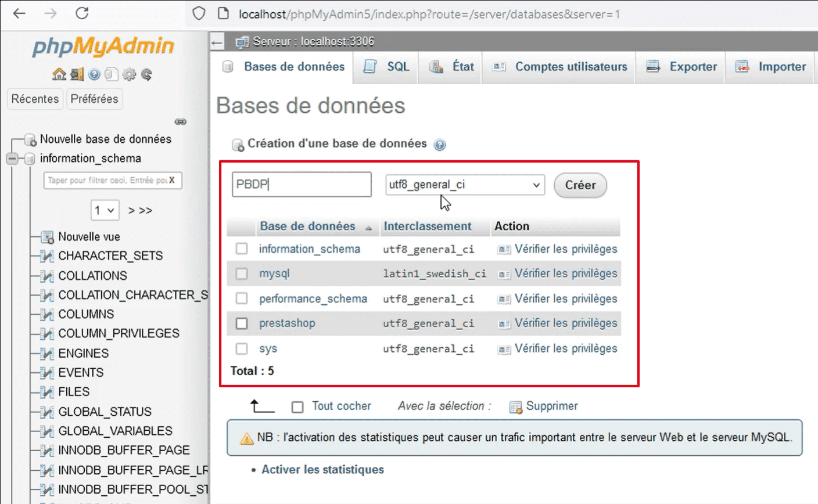Check the performance_schema row checkbox

242,298
